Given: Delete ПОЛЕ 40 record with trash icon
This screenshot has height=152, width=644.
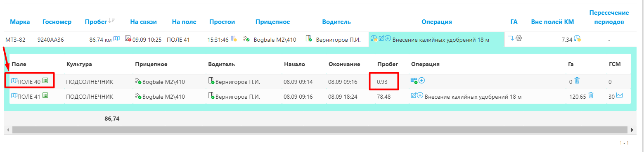Looking at the screenshot, I should (x=577, y=81).
